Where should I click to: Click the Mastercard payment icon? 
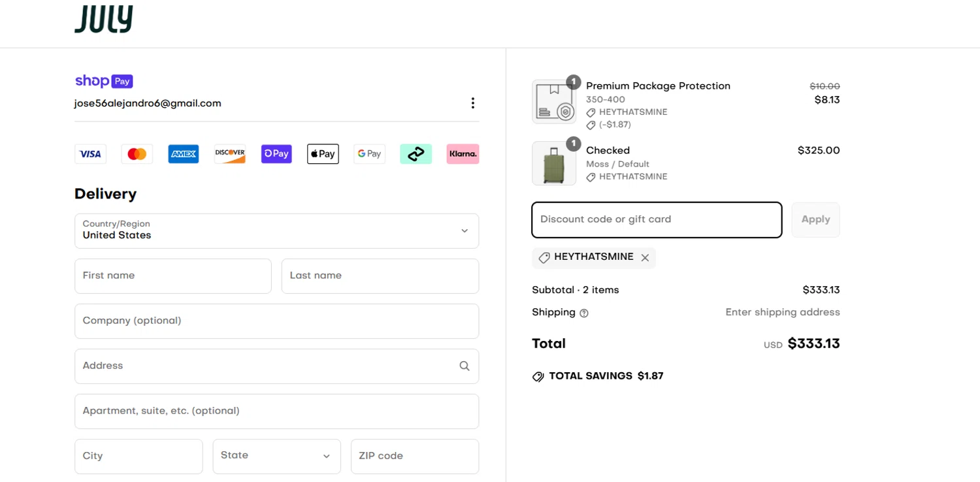(x=137, y=154)
